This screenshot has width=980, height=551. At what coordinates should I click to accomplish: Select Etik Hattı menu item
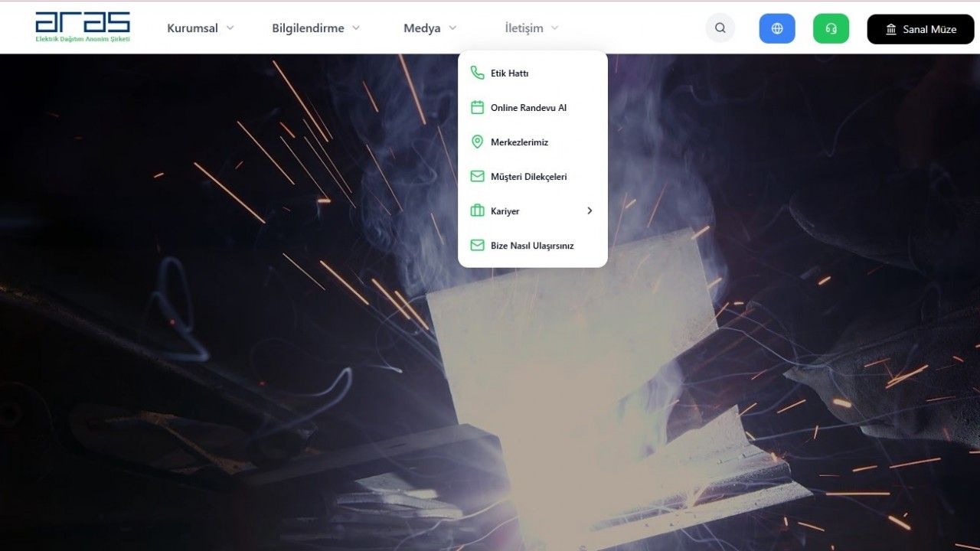click(510, 73)
